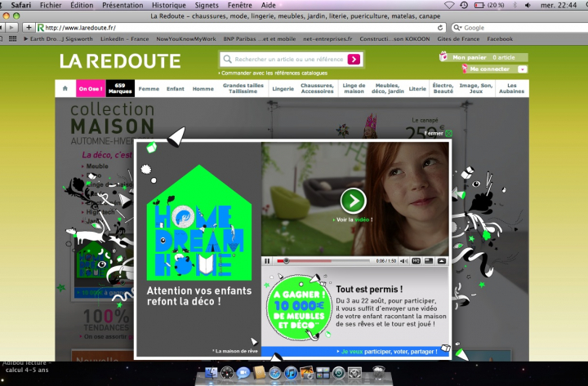This screenshot has width=588, height=386.
Task: Click the green play arrow over the video
Action: [x=354, y=201]
